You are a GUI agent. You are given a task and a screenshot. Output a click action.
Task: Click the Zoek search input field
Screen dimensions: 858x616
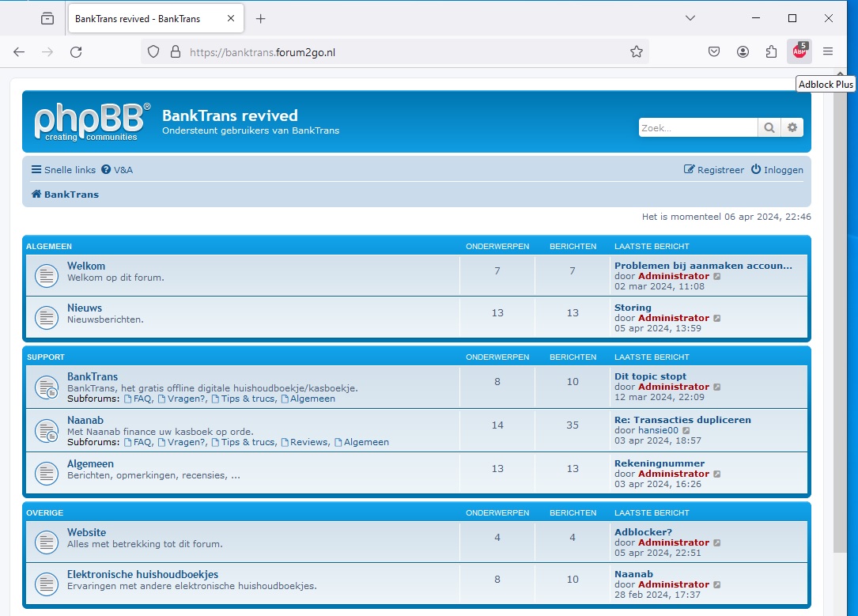click(697, 127)
